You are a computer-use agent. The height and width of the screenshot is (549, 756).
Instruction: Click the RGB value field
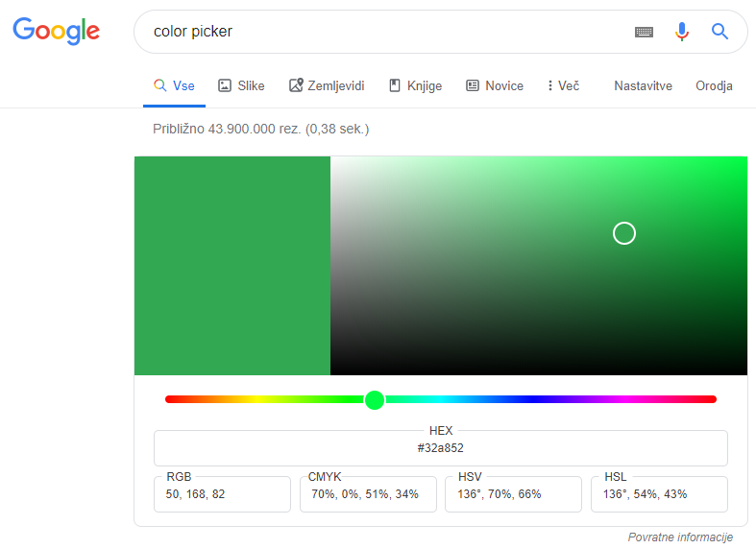(222, 494)
